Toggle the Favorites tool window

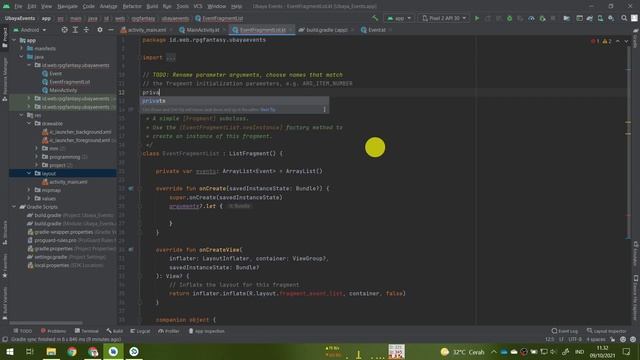pos(4,265)
